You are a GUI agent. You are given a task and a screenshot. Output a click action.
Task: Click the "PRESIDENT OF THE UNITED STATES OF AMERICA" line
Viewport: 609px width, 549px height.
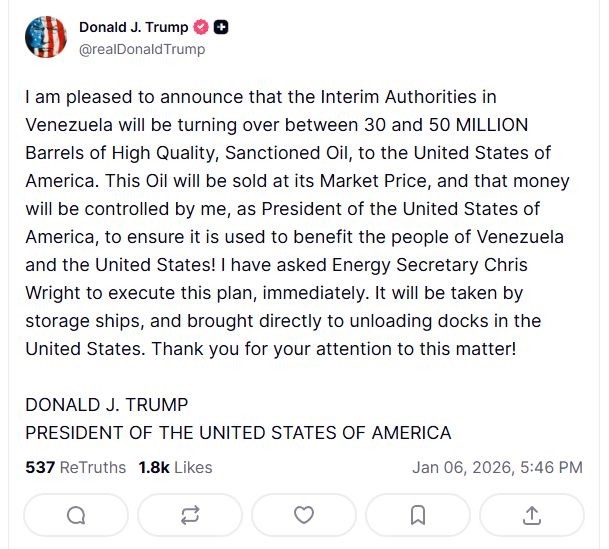point(238,433)
